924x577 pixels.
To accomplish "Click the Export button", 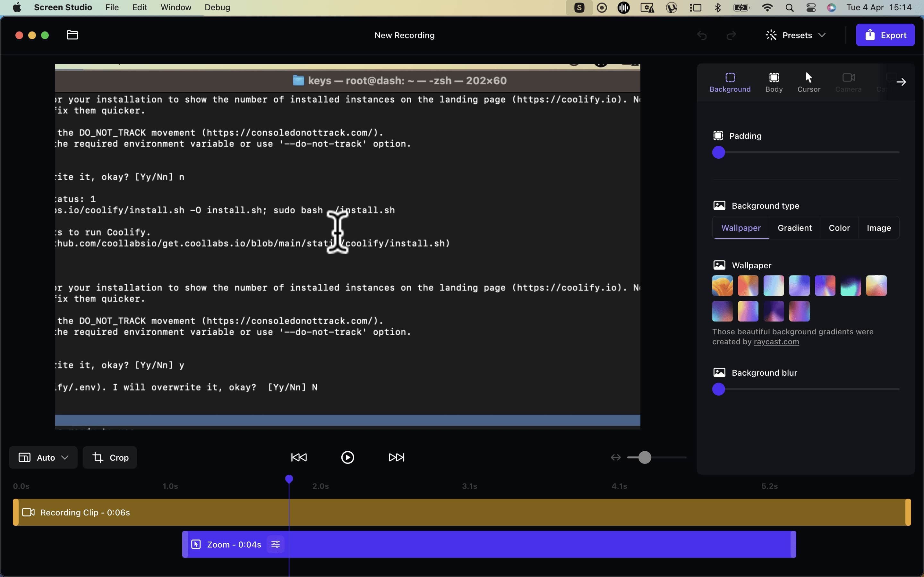I will point(885,35).
